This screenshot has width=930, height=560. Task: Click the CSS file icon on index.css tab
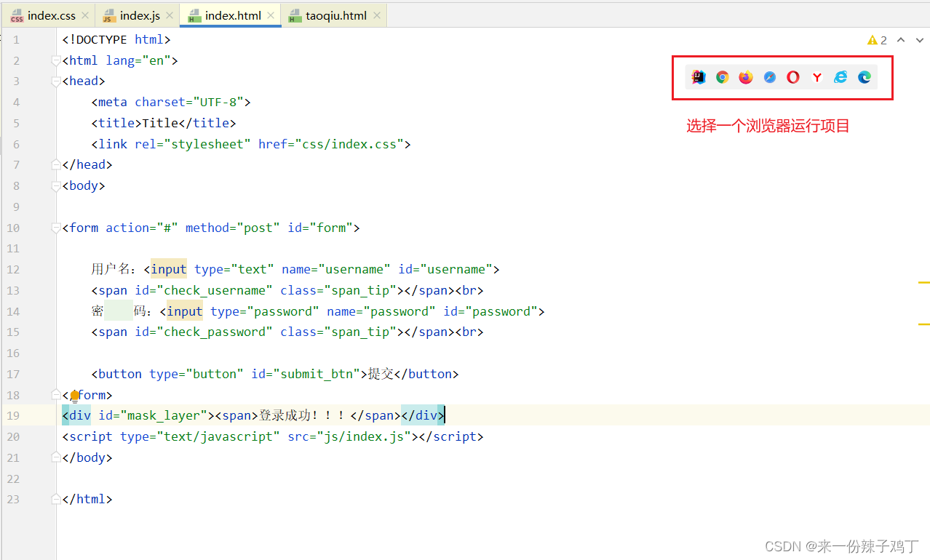[x=17, y=16]
